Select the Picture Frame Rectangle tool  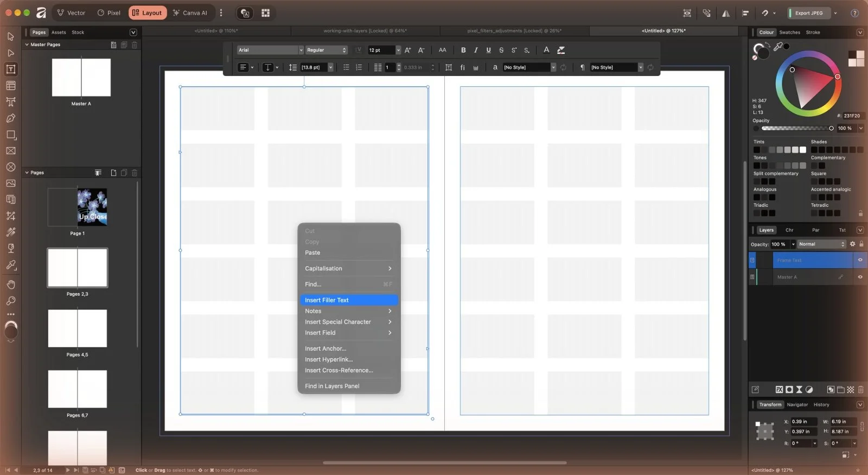(10, 151)
